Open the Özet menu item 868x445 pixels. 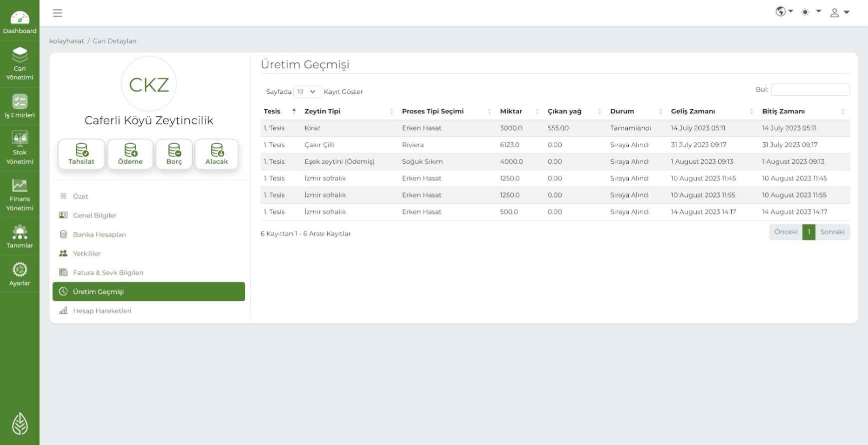coord(149,196)
